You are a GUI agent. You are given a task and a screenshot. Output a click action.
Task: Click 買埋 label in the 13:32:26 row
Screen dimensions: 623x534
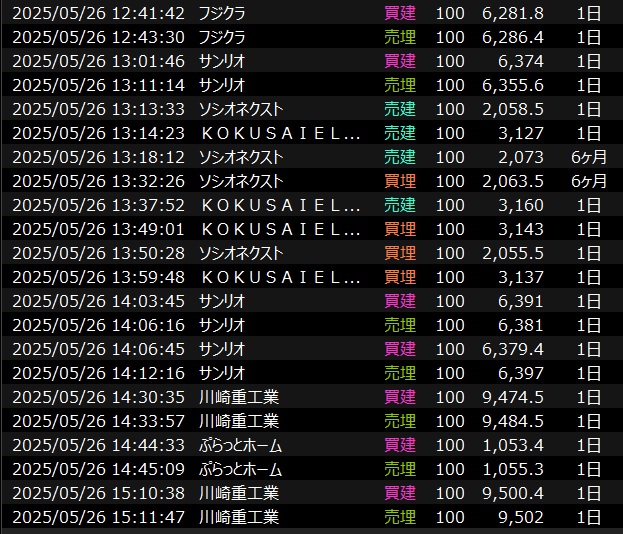click(x=400, y=181)
